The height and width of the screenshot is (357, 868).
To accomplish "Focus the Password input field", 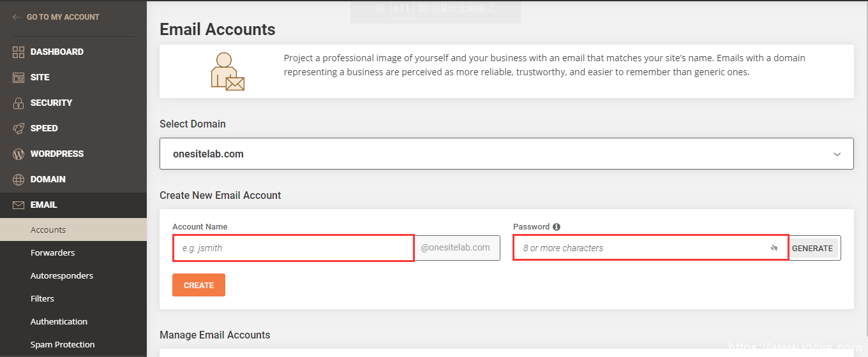I will pyautogui.click(x=638, y=248).
